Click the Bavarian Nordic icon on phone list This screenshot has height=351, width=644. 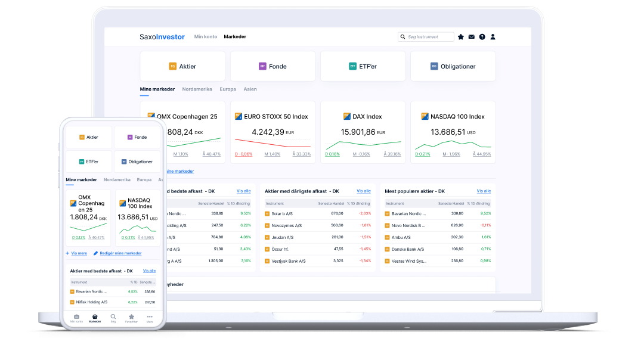pos(72,292)
